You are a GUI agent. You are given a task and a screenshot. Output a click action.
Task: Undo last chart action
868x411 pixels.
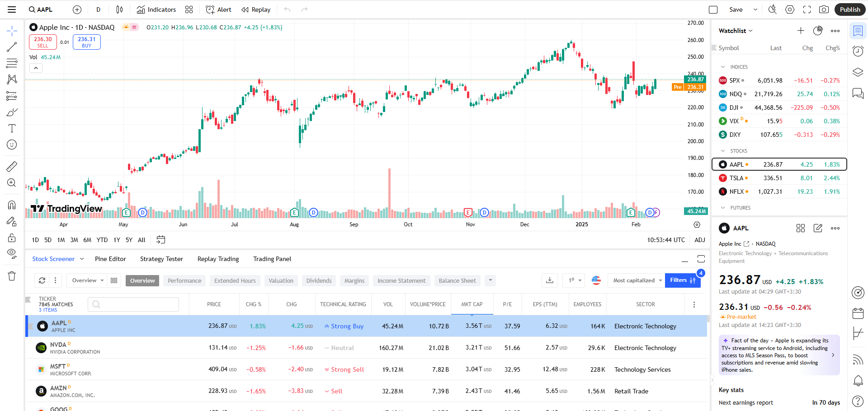tap(288, 9)
